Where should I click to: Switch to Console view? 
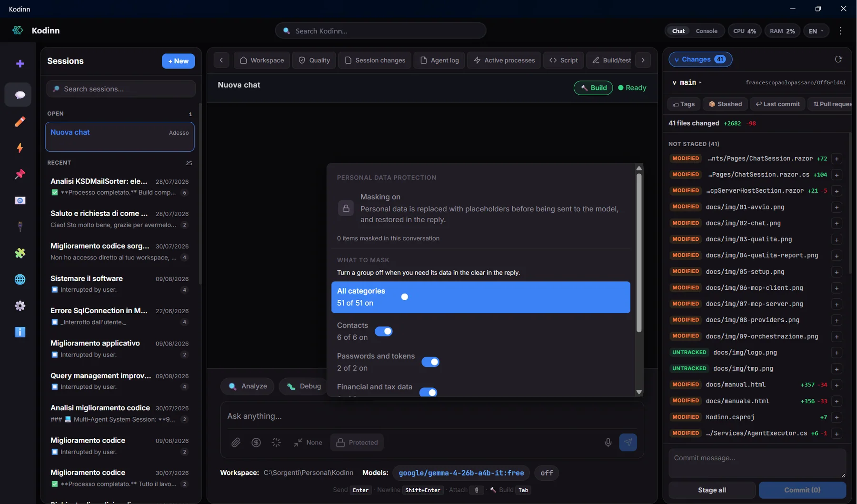706,31
